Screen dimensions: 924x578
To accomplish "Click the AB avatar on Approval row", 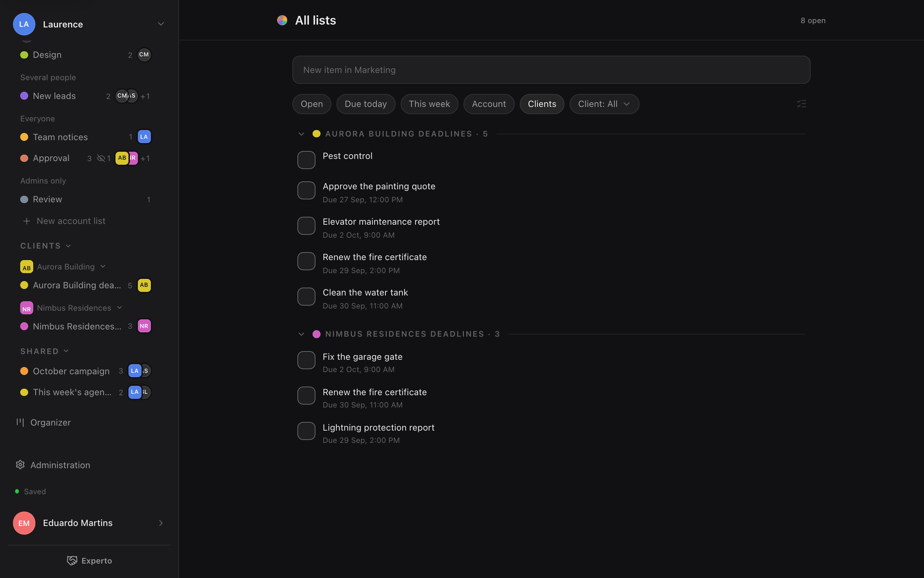I will tap(122, 158).
